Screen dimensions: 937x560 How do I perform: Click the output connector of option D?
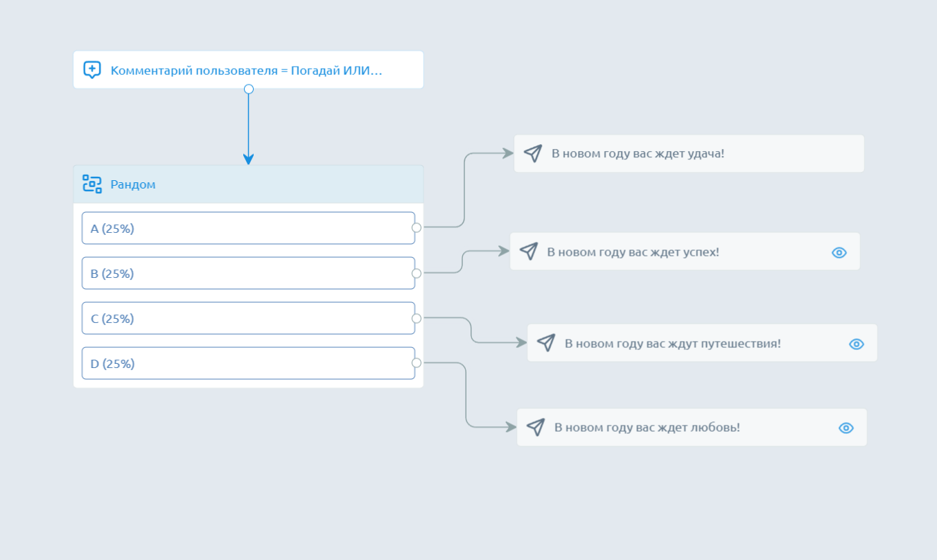(417, 362)
